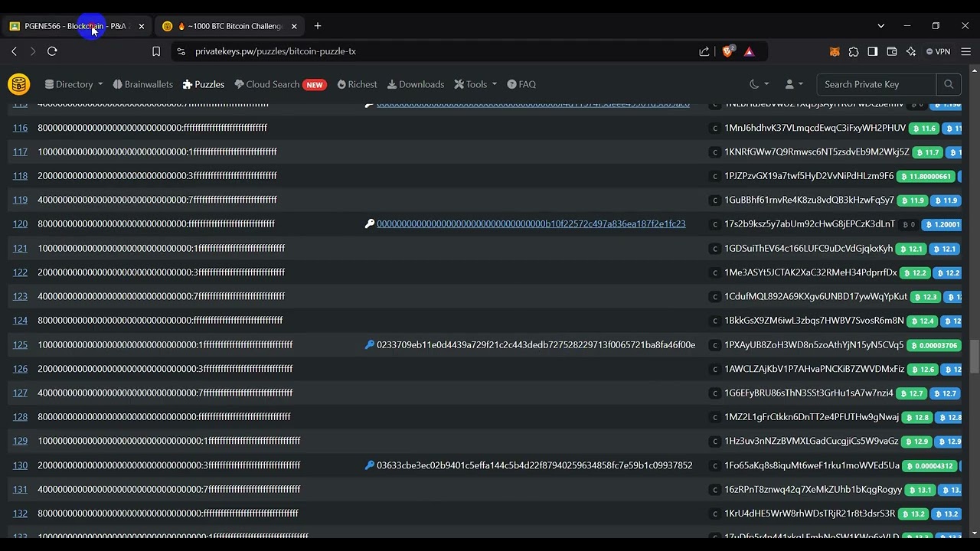Open the moon theme selector dropdown
This screenshot has width=980, height=551.
[x=759, y=84]
